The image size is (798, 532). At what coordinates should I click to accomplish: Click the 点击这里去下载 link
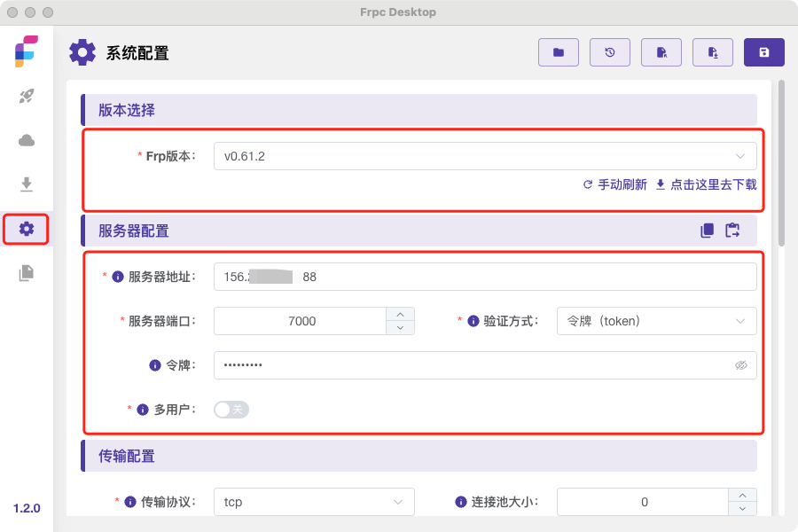click(706, 184)
